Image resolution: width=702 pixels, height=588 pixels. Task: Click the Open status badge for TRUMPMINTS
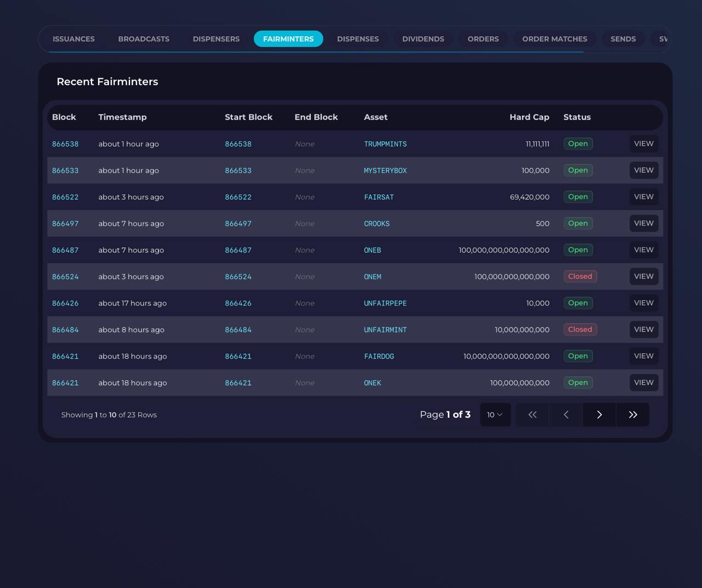[x=578, y=144]
